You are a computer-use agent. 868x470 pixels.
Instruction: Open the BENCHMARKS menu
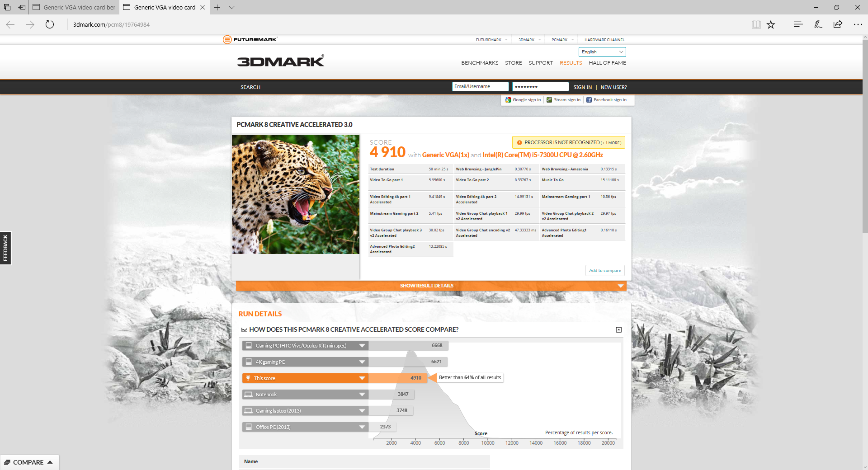pos(480,63)
